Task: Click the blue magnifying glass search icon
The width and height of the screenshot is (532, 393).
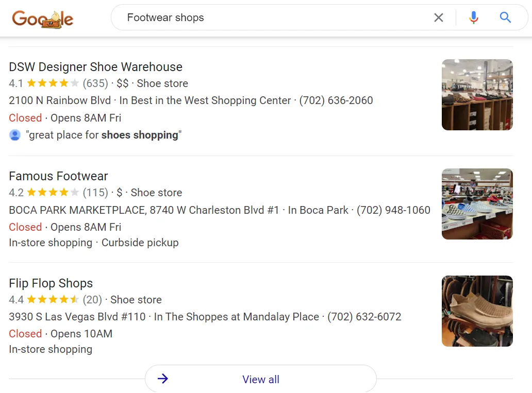Action: (505, 18)
